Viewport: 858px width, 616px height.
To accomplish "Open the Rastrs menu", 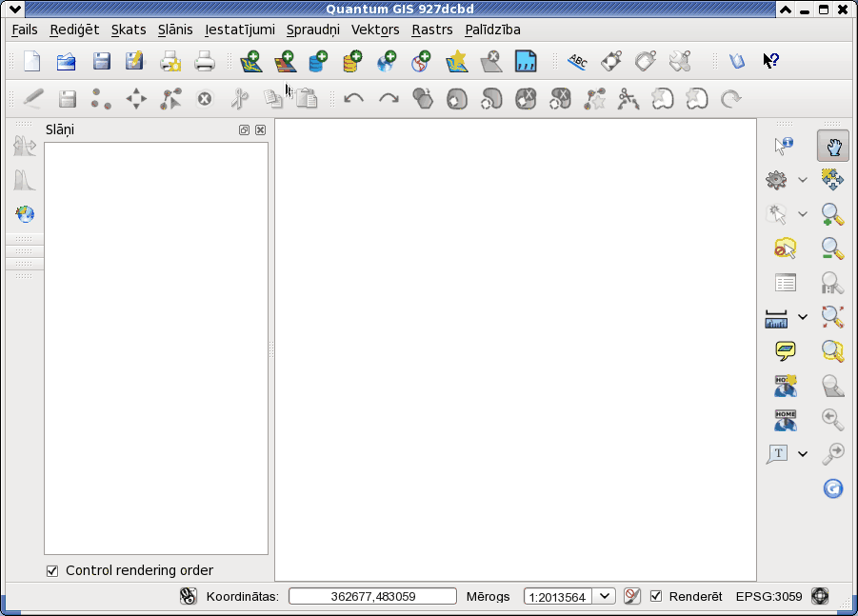I will pyautogui.click(x=432, y=30).
